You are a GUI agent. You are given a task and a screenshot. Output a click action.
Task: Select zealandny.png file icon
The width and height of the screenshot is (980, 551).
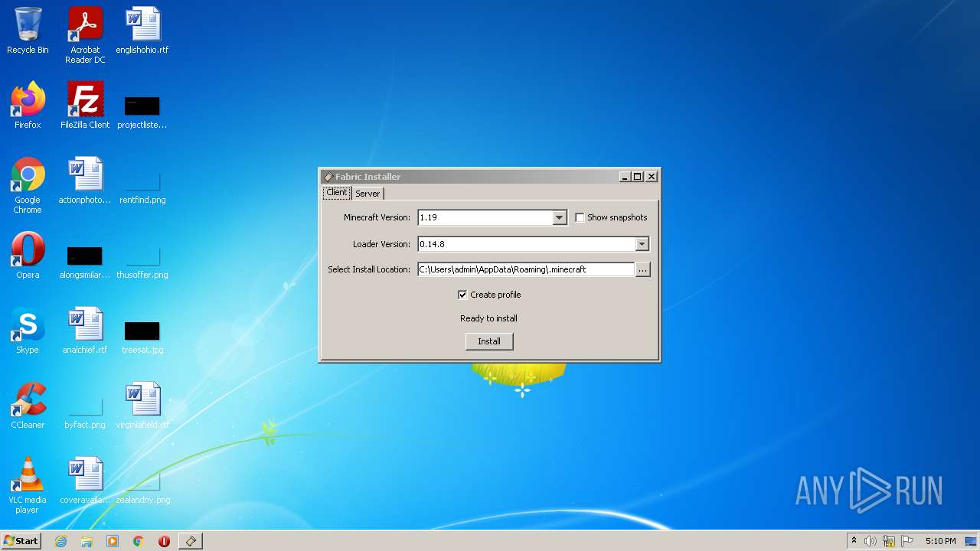coord(142,485)
